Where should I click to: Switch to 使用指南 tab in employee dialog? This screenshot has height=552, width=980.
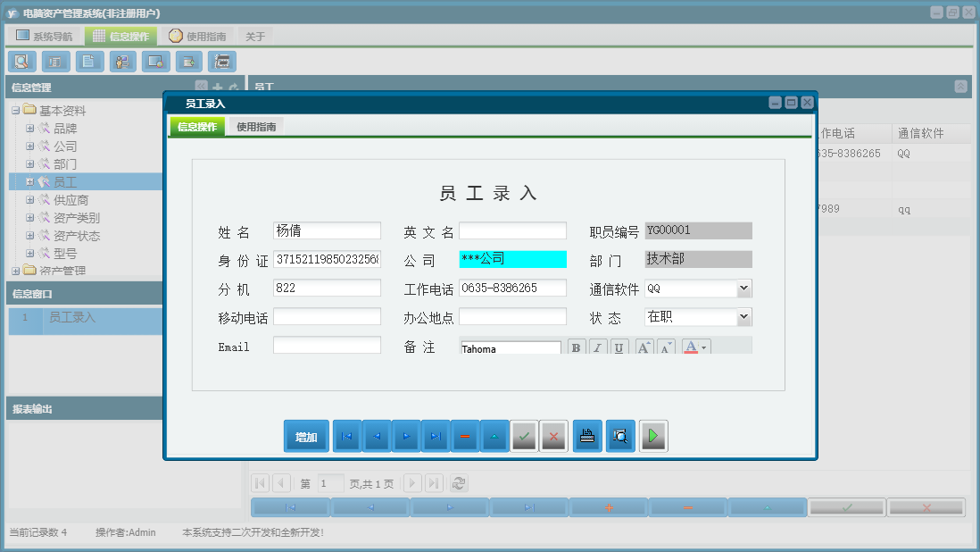[x=256, y=127]
